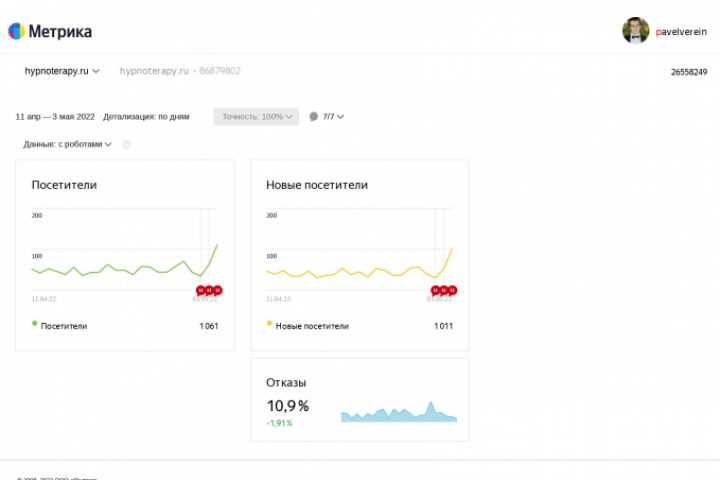The image size is (720, 480).
Task: Click leftmost red note marker on Посетители chart
Action: [201, 290]
